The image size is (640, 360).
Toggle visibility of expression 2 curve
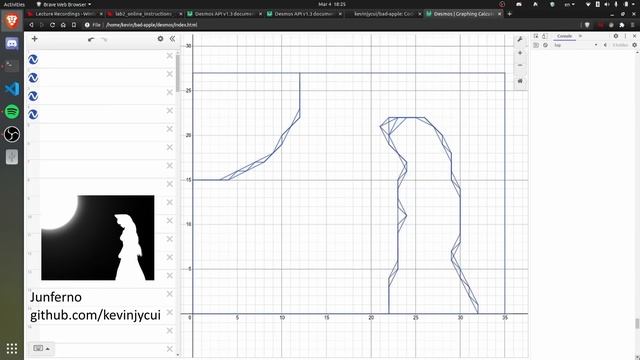coord(33,78)
